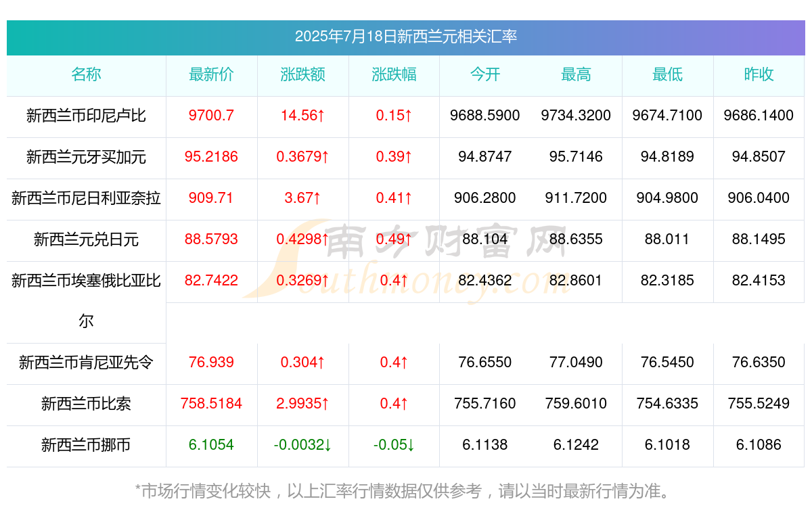Click high value 6.1242

(x=576, y=445)
